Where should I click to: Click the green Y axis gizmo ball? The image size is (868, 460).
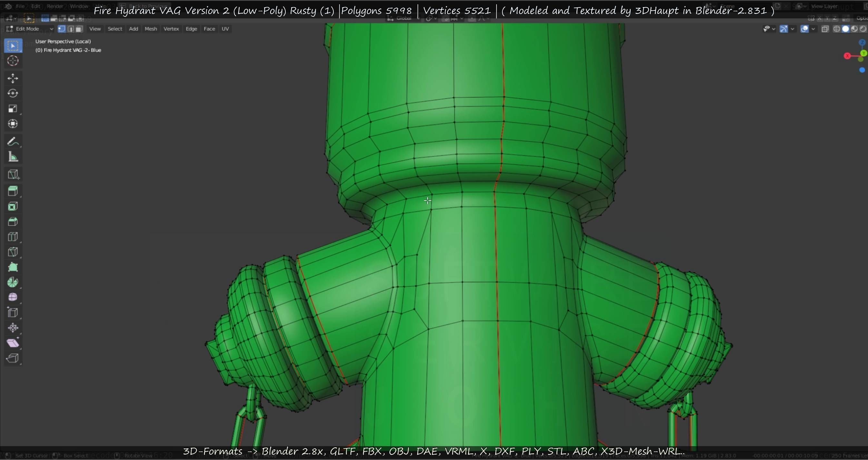click(863, 53)
